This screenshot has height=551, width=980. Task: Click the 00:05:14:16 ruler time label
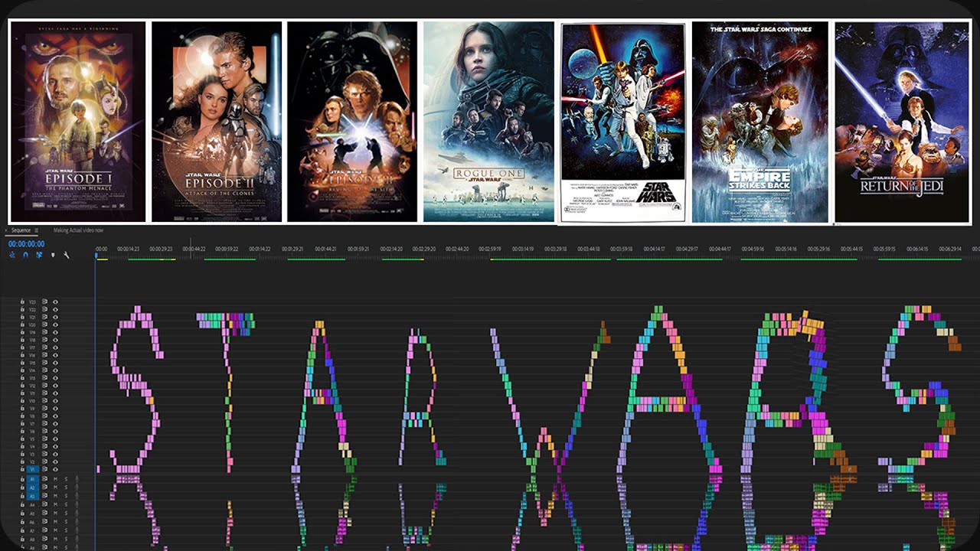pyautogui.click(x=787, y=249)
